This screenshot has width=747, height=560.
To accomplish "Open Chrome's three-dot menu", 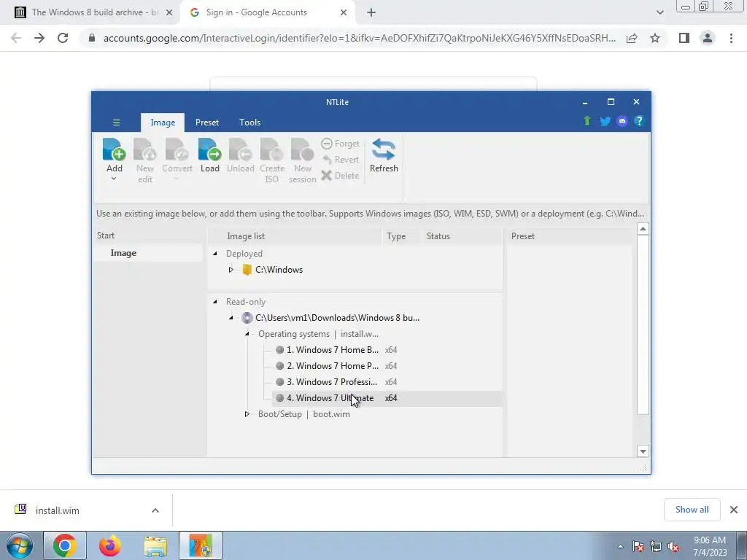I will (x=731, y=38).
